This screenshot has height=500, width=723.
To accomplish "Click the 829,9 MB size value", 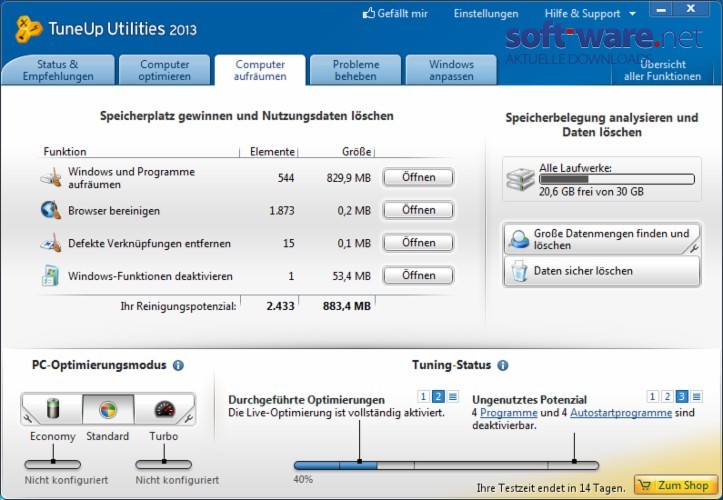I will click(x=349, y=178).
